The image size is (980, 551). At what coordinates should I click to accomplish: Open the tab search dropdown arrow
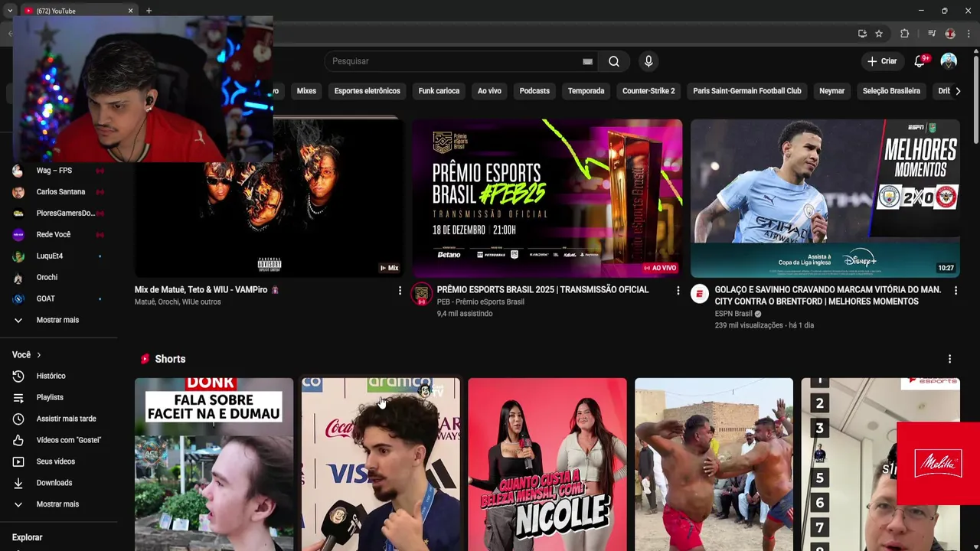click(x=9, y=11)
